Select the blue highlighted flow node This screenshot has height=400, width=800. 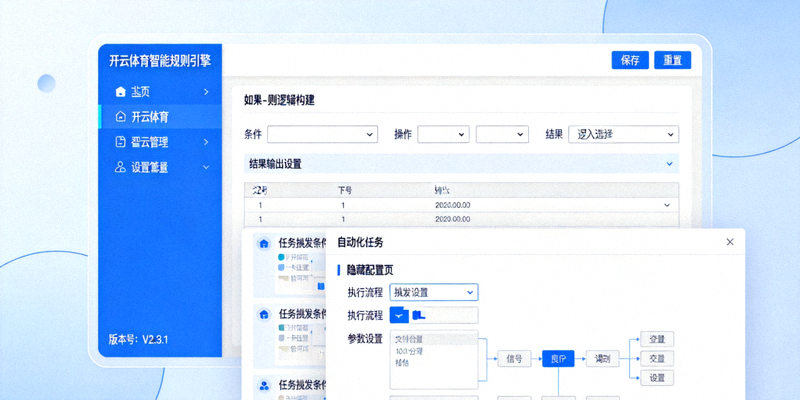[x=558, y=359]
